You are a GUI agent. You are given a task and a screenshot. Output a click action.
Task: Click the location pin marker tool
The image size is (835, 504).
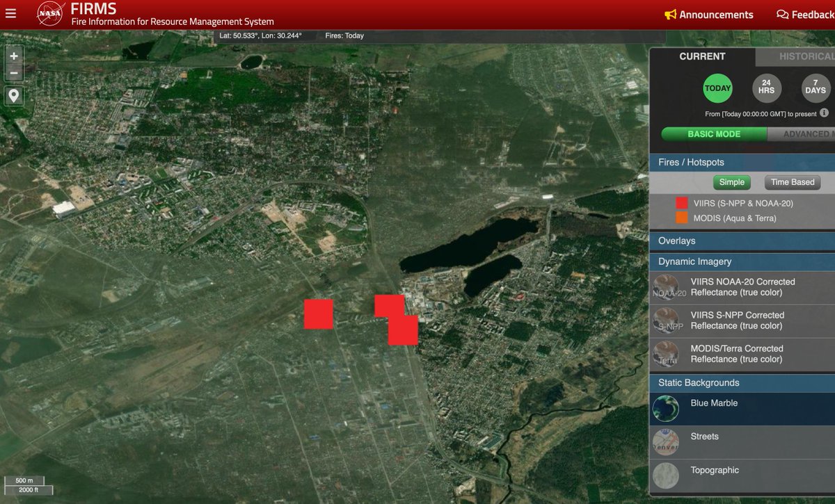point(14,95)
